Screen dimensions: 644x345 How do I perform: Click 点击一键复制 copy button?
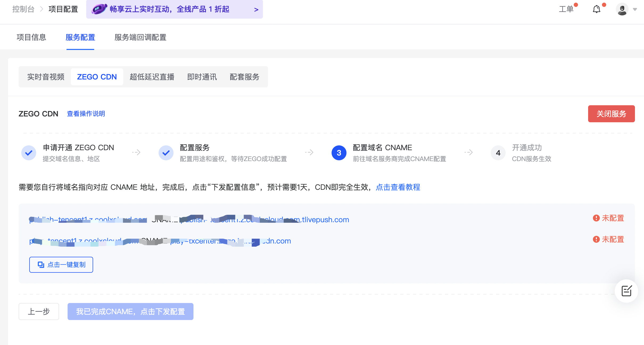[61, 264]
